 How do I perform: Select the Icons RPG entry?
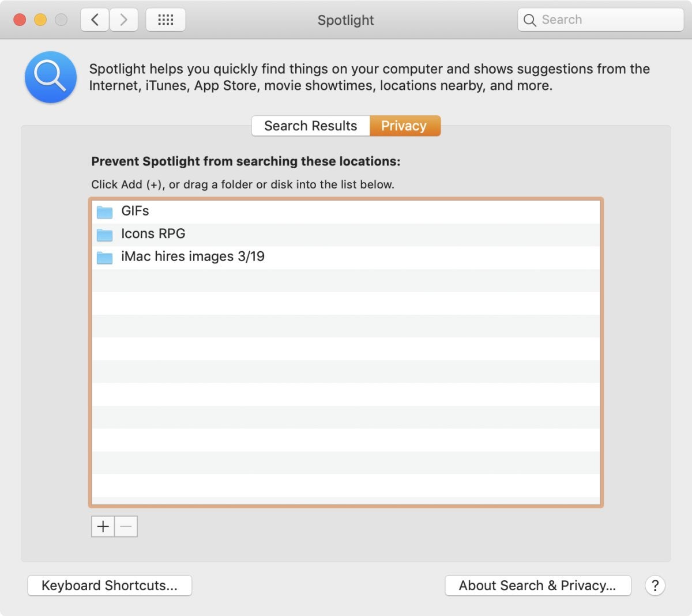point(346,235)
